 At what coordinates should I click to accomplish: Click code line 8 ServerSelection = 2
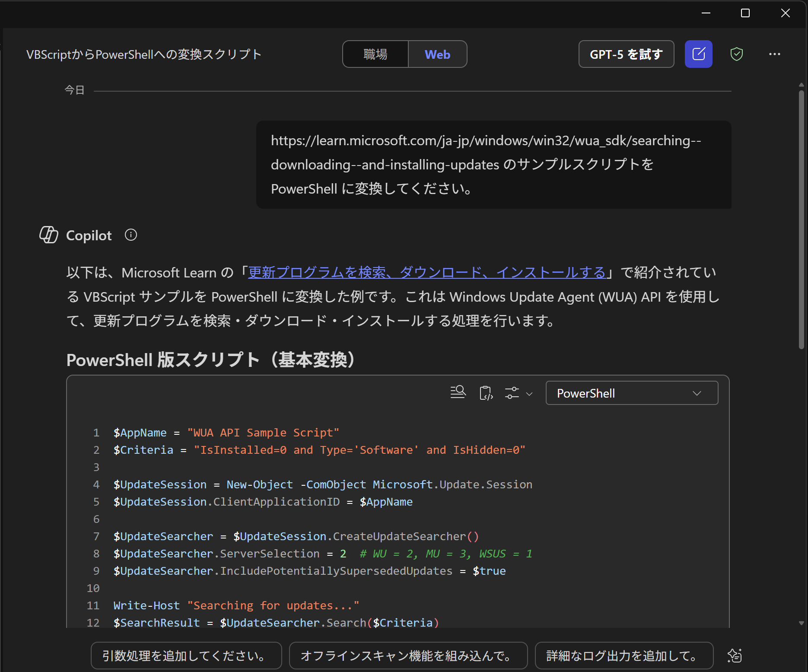(323, 554)
